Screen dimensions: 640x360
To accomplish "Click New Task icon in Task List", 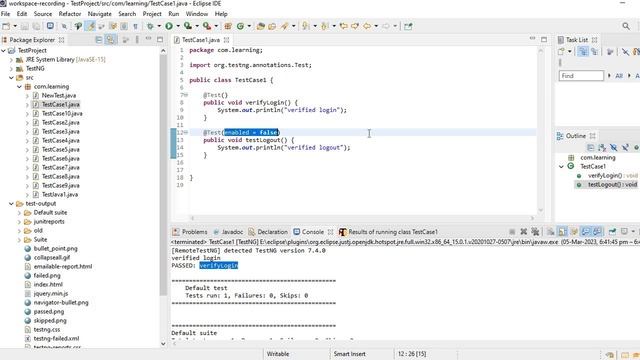I will 561,51.
